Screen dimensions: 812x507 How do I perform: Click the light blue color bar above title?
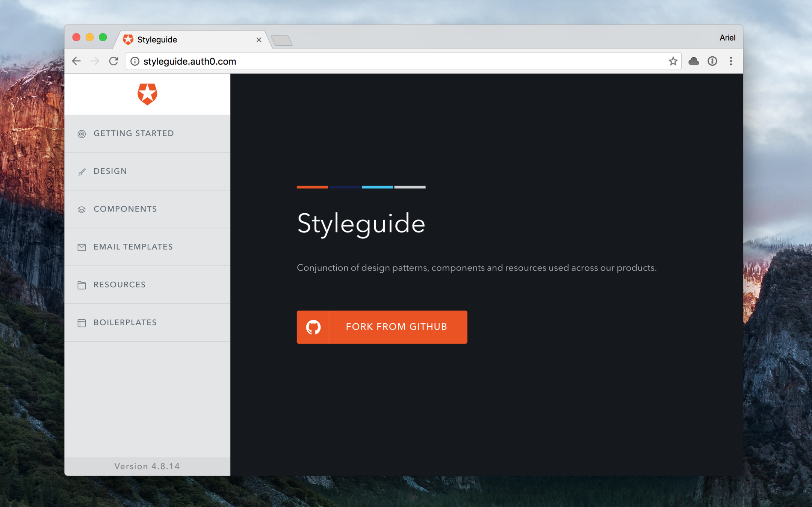[377, 187]
